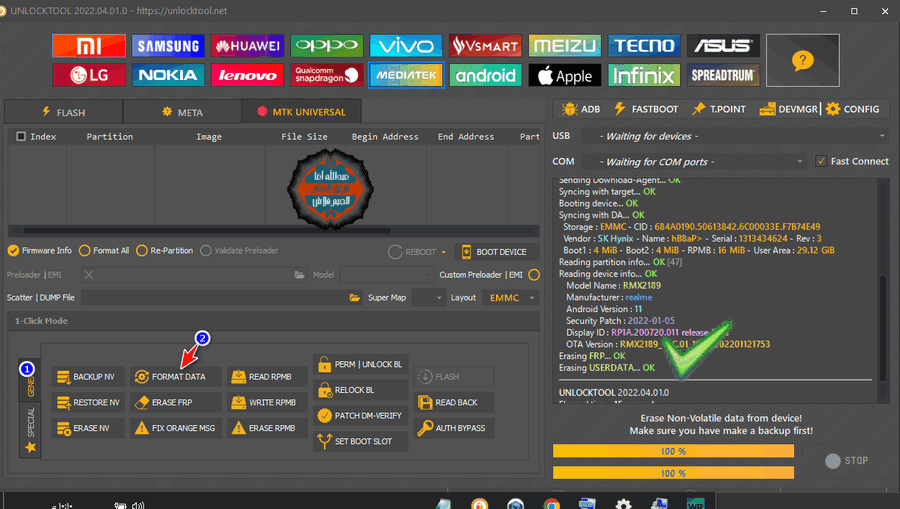900x509 pixels.
Task: Open the Spreadtrum brand section
Action: [723, 75]
